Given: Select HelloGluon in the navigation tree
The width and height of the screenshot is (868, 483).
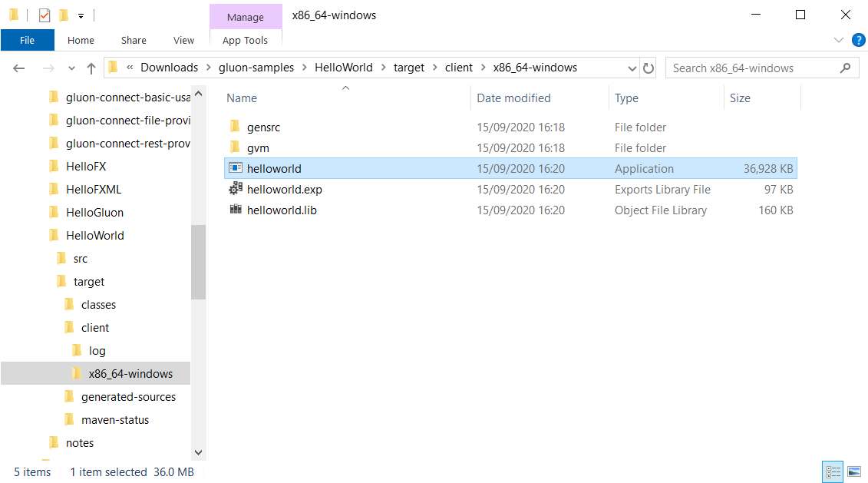Looking at the screenshot, I should [94, 213].
